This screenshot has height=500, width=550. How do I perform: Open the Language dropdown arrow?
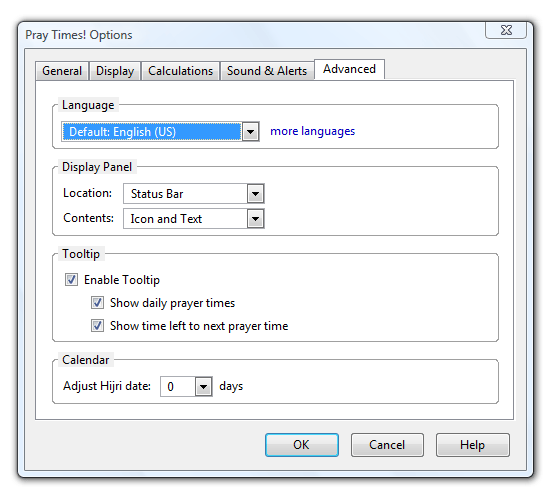pyautogui.click(x=250, y=132)
